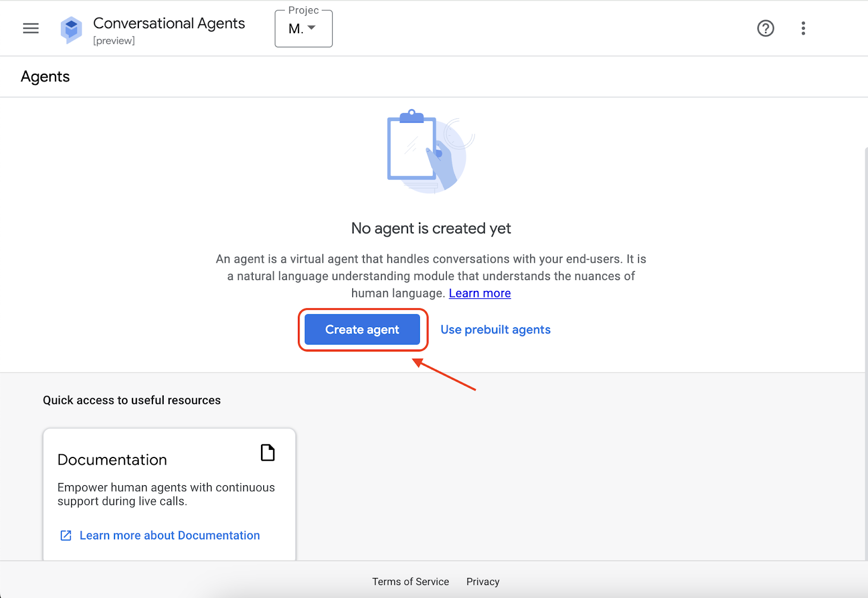This screenshot has height=598, width=868.
Task: Select the Quick access resources heading
Action: point(131,400)
